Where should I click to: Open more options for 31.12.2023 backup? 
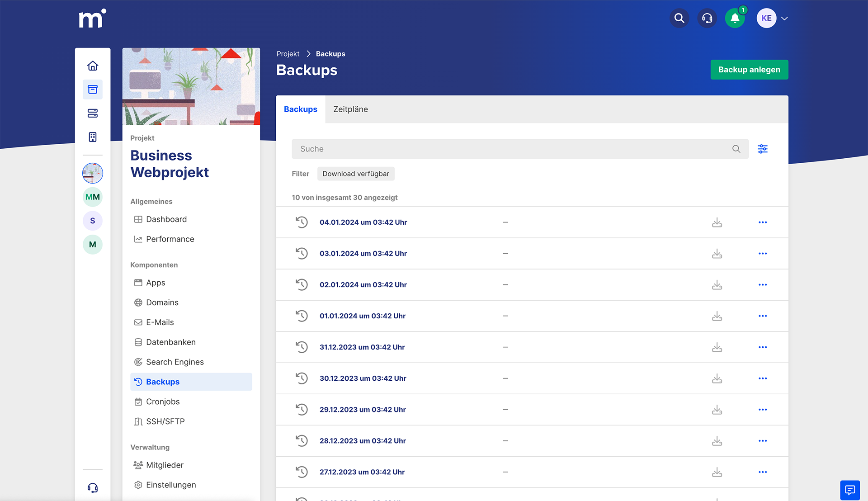point(763,347)
